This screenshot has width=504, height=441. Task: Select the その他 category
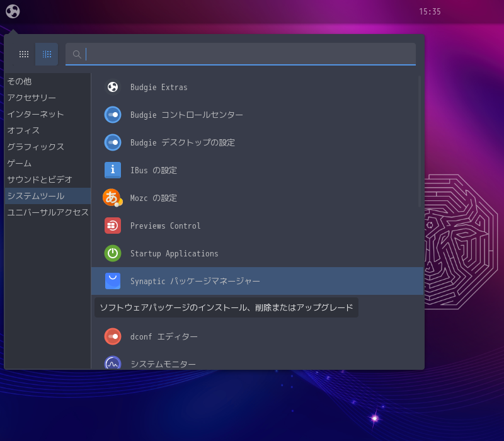click(x=48, y=81)
